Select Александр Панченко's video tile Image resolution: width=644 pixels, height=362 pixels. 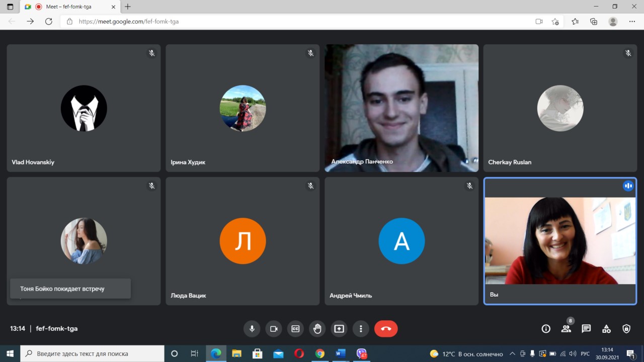(x=401, y=108)
